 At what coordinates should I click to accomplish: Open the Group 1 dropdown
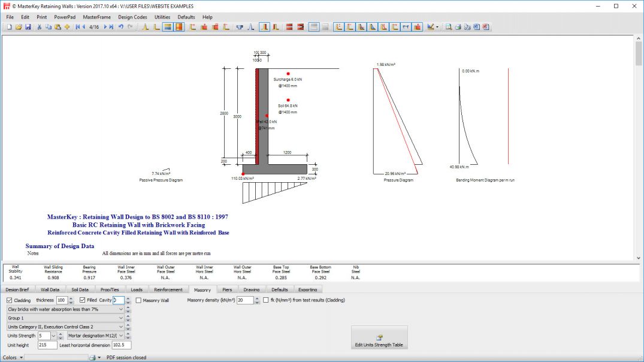[x=65, y=318]
